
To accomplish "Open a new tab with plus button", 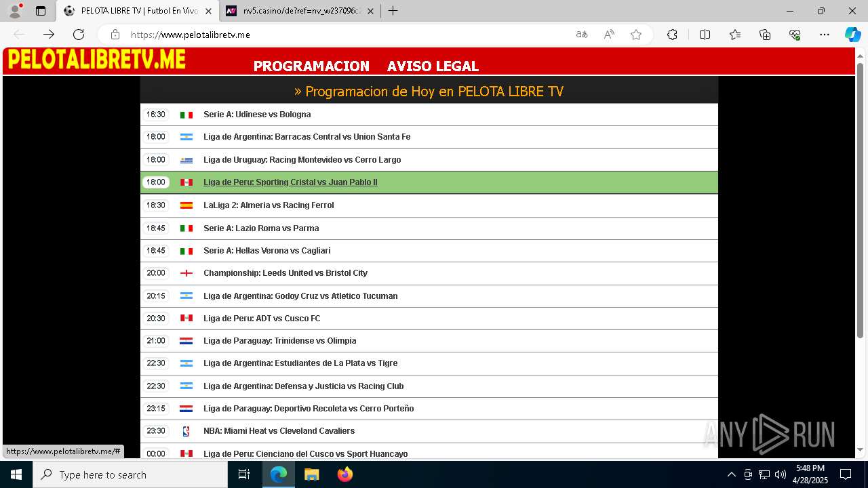I will click(x=393, y=11).
